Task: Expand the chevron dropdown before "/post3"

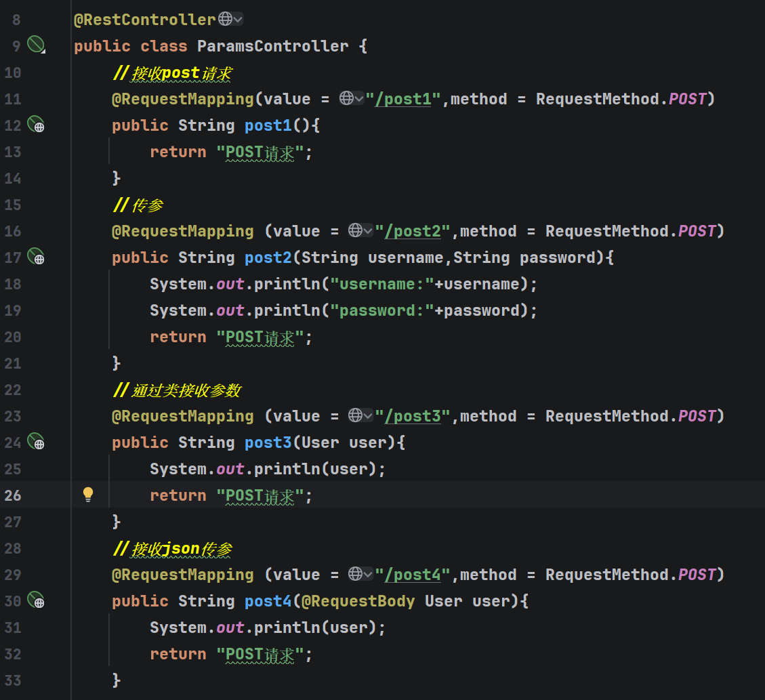Action: pos(369,416)
